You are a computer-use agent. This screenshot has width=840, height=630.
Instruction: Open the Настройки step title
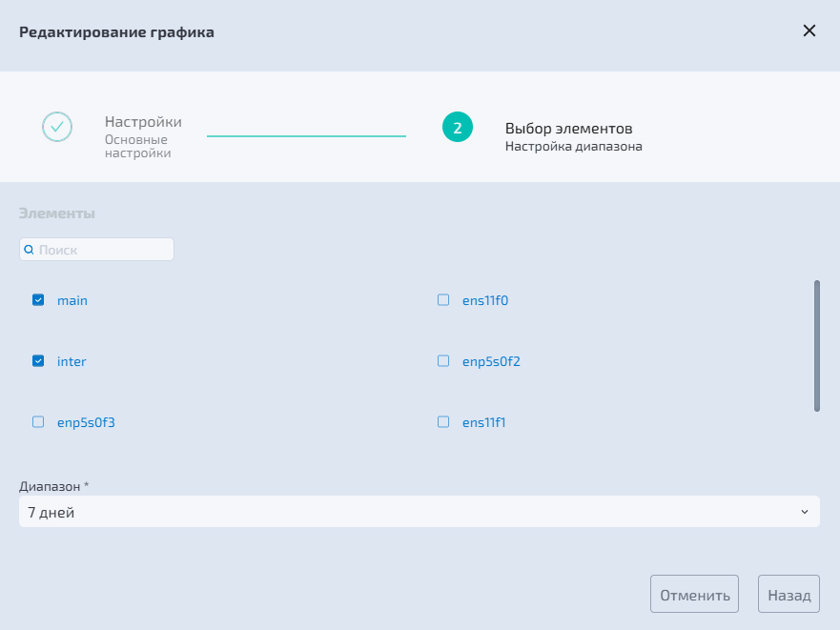click(143, 122)
